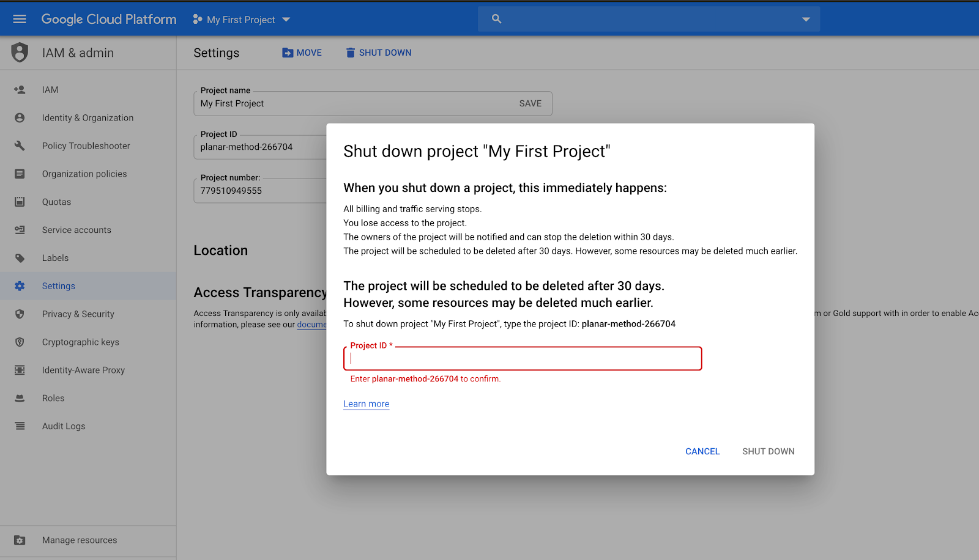
Task: Focus the Project ID confirmation field
Action: click(x=523, y=359)
